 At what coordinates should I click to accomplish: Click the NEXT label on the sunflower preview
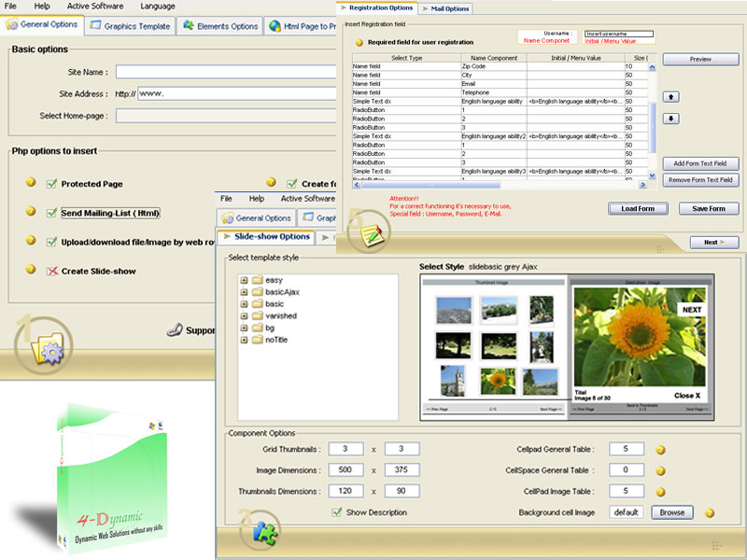(x=692, y=310)
